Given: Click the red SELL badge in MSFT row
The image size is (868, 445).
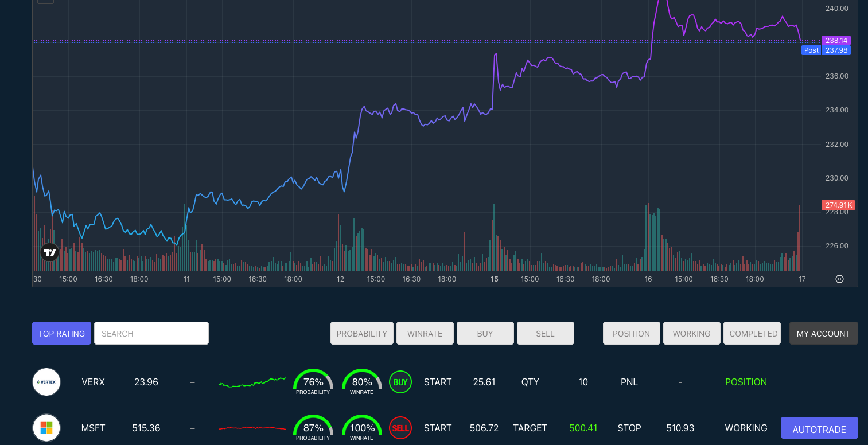Looking at the screenshot, I should click(x=400, y=428).
